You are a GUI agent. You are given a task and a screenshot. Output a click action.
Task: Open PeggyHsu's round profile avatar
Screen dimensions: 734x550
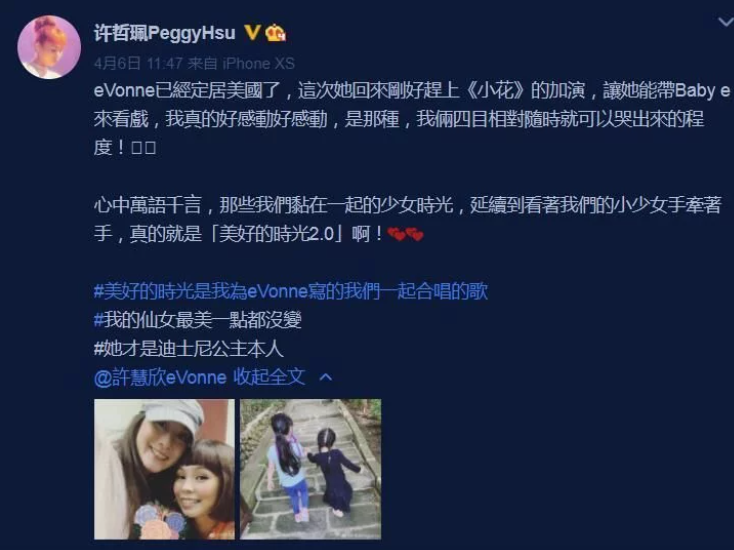tap(49, 47)
